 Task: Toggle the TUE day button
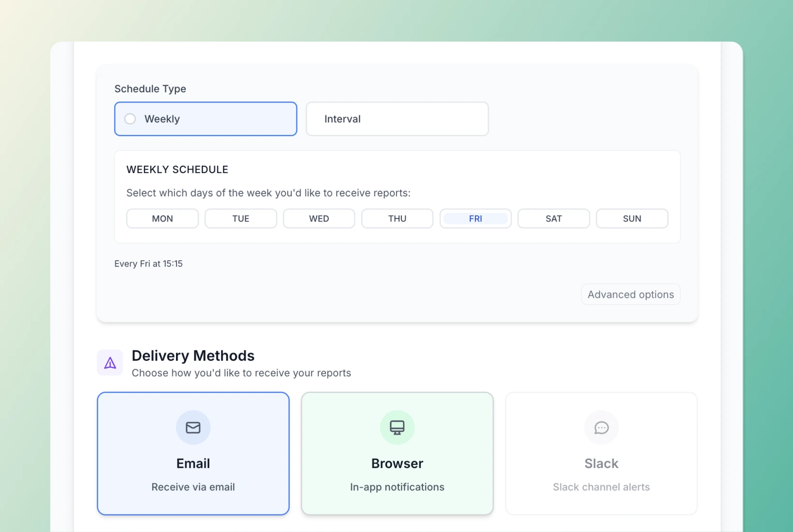[x=241, y=219]
